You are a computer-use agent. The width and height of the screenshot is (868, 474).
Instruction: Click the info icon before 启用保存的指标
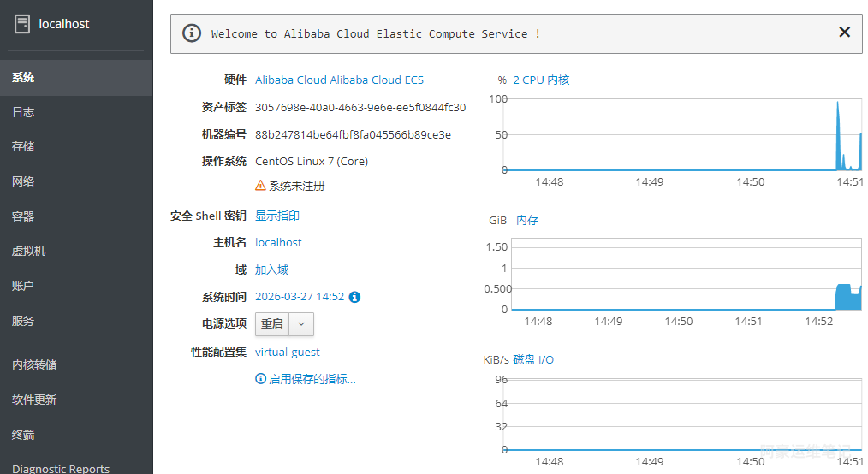point(260,379)
